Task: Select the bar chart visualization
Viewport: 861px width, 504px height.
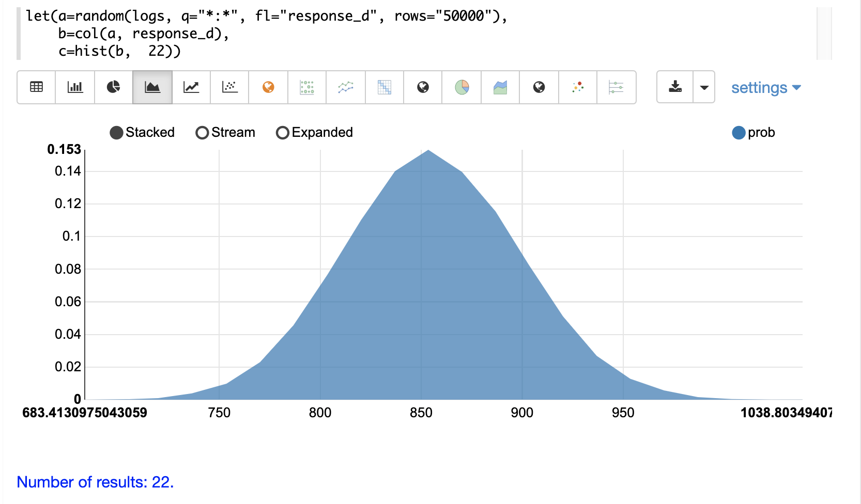Action: pos(75,87)
